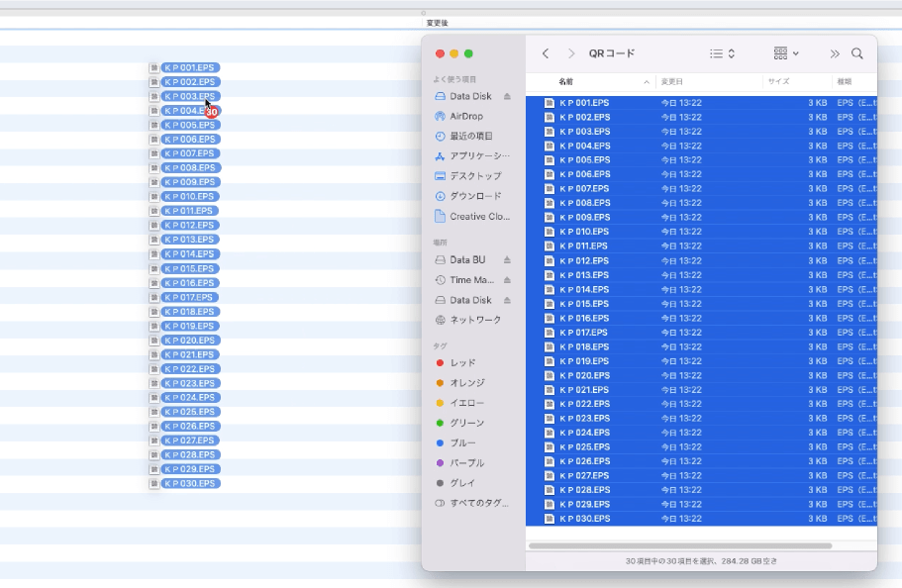
Task: Open AirDrop in the sidebar
Action: click(465, 116)
